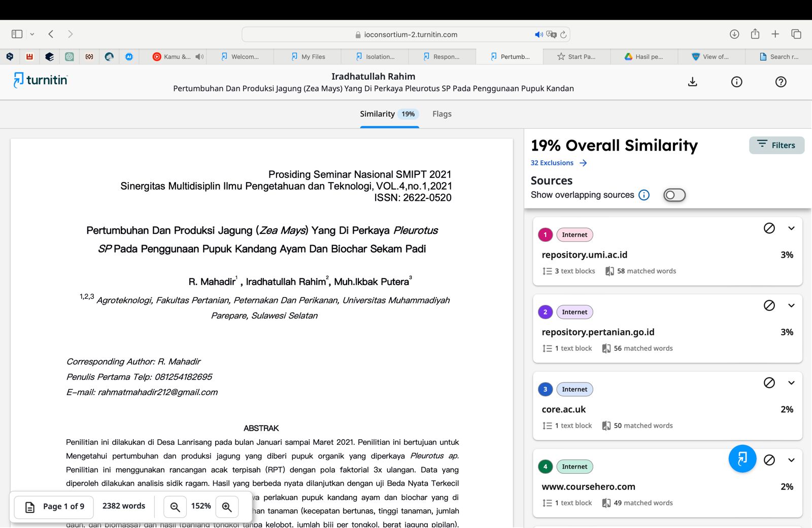Show Safari downloads
Image resolution: width=812 pixels, height=528 pixels.
(x=734, y=34)
